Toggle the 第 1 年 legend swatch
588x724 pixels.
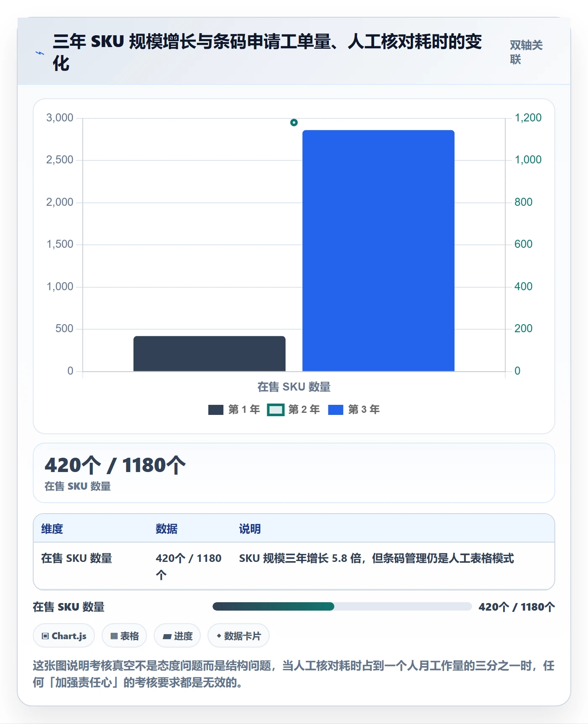click(x=216, y=409)
